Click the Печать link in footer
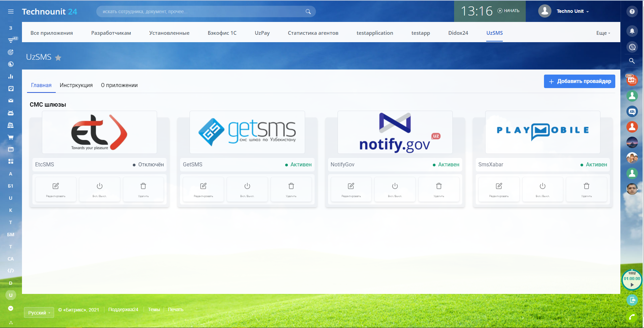 176,309
